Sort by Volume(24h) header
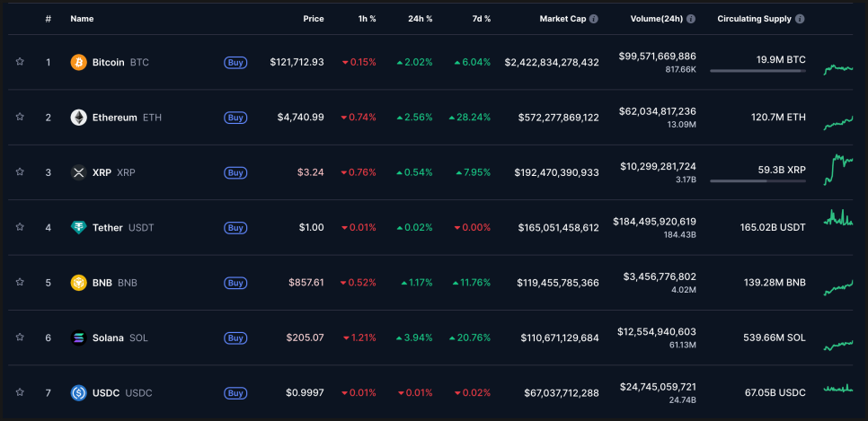 [x=657, y=19]
